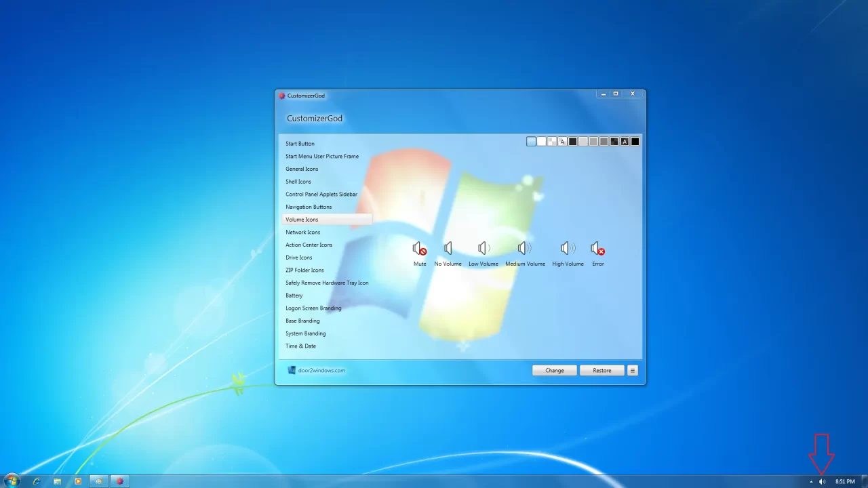Select the No Volume icon preview
The height and width of the screenshot is (488, 868).
[448, 248]
